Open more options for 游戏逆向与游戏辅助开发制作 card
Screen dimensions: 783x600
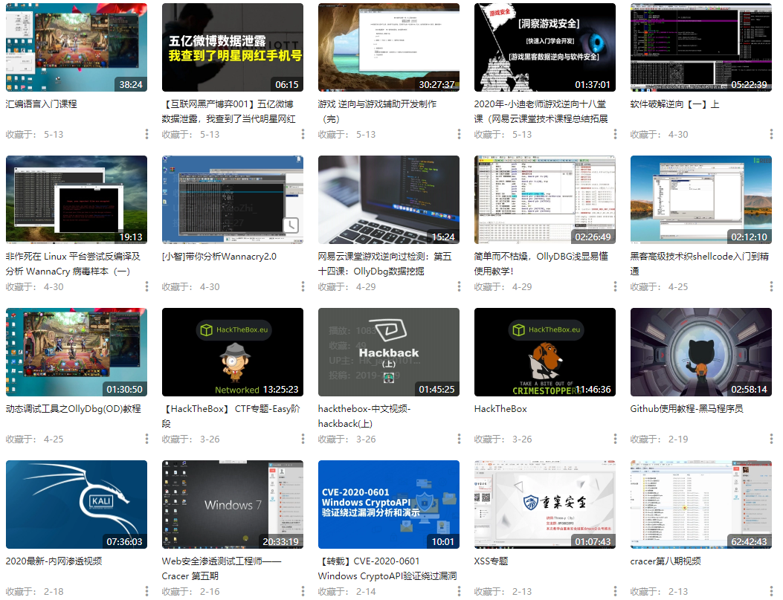click(x=459, y=134)
